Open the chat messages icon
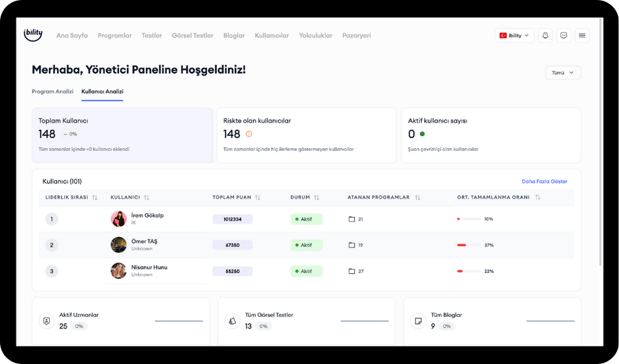Screen dimensions: 619x364 pyautogui.click(x=563, y=35)
